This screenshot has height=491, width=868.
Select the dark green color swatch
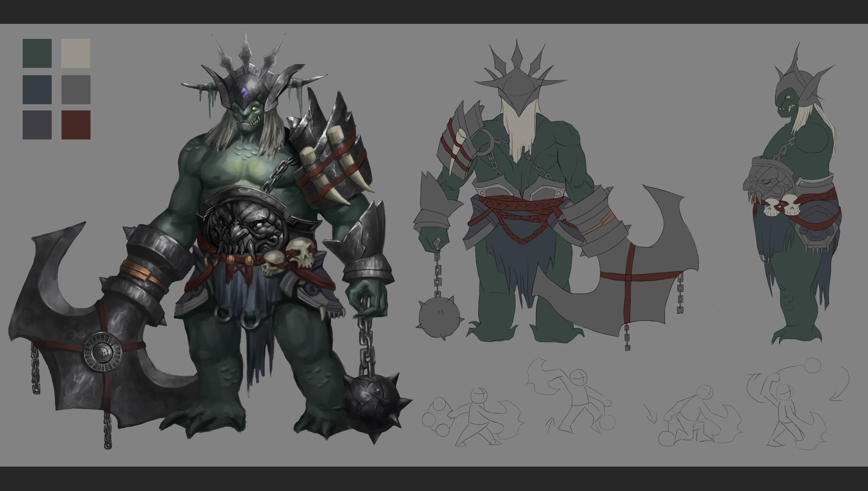38,54
